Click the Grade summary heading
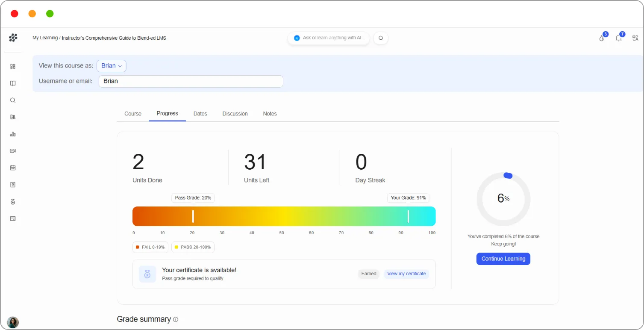 coord(144,319)
